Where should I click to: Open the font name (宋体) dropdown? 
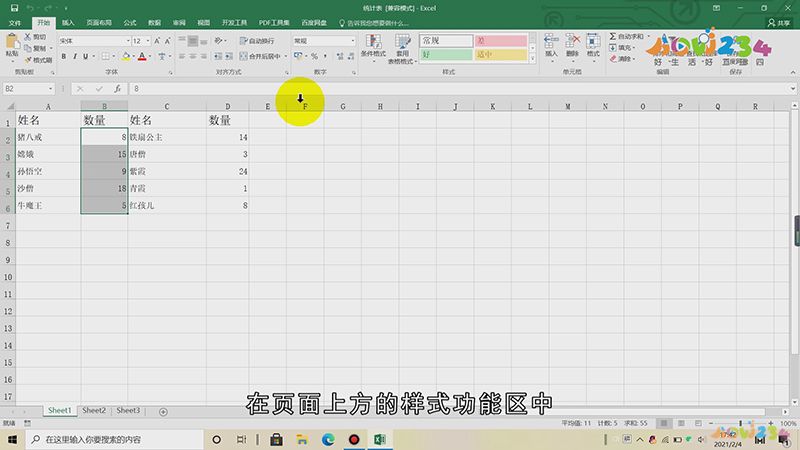click(x=128, y=41)
